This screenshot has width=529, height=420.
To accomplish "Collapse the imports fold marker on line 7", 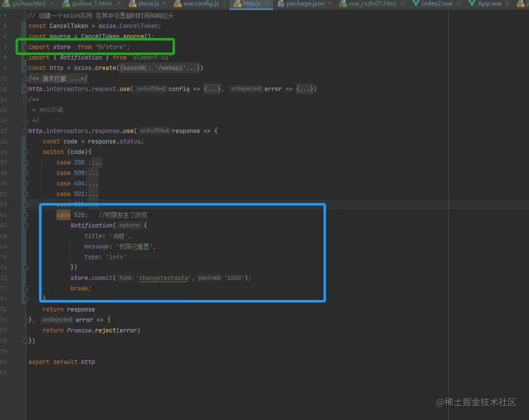I will click(x=25, y=47).
